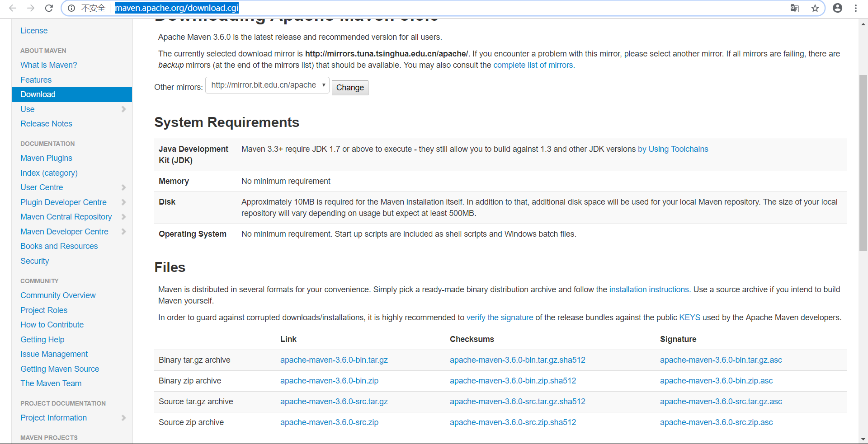The height and width of the screenshot is (444, 868).
Task: Expand Maven Central Repository chevron
Action: tap(123, 217)
